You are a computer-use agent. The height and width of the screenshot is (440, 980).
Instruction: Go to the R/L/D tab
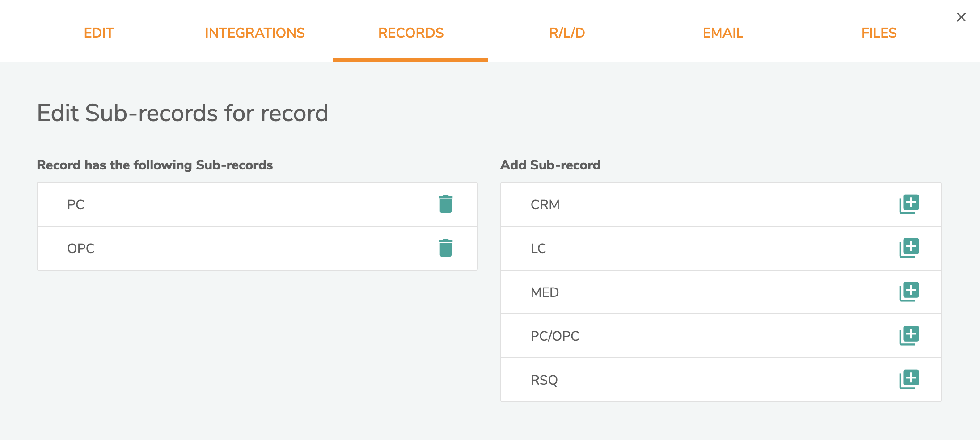tap(566, 33)
